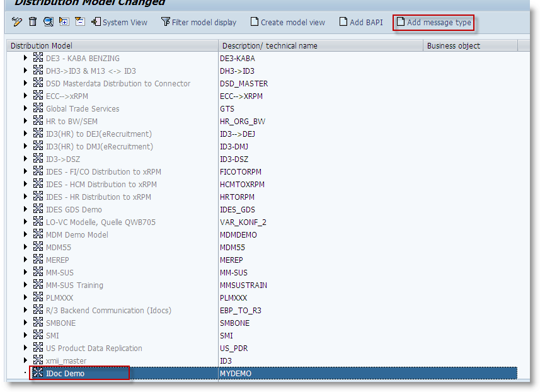The width and height of the screenshot is (540, 392).
Task: Click Add BAPI
Action: (x=361, y=22)
